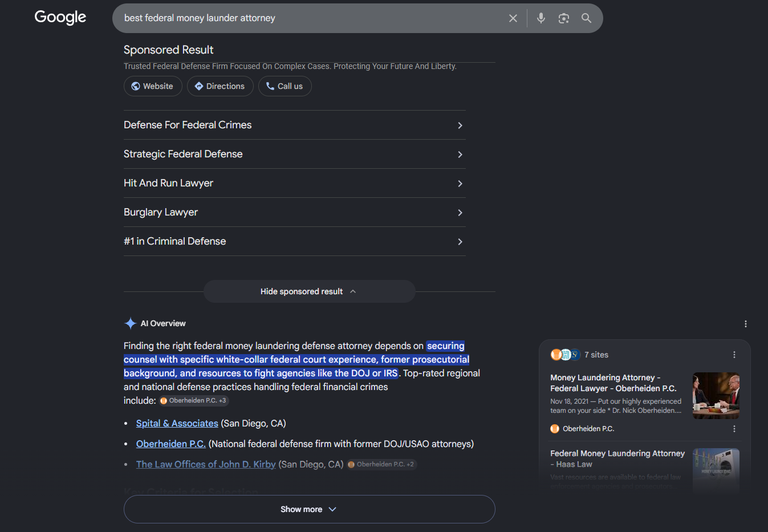Click the Oberheiden P.C. source name in card
Image resolution: width=768 pixels, height=532 pixels.
pos(588,429)
